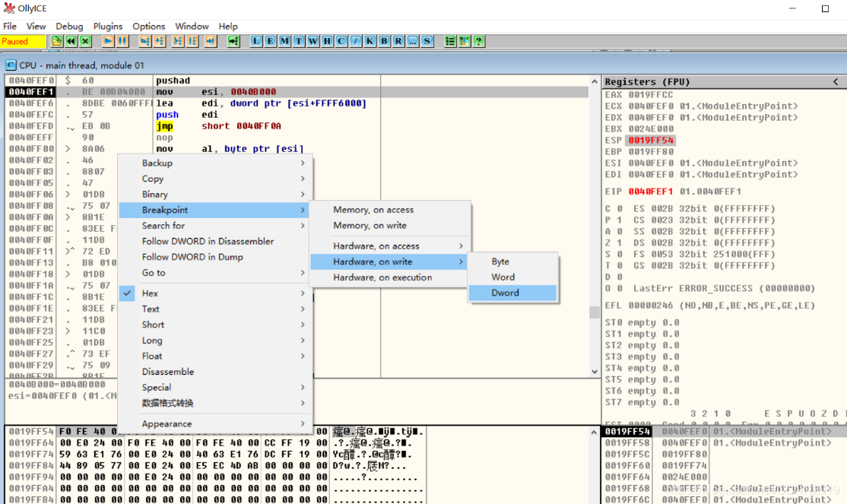Open the Debug menu
Viewport: 847px width, 504px height.
[x=69, y=26]
